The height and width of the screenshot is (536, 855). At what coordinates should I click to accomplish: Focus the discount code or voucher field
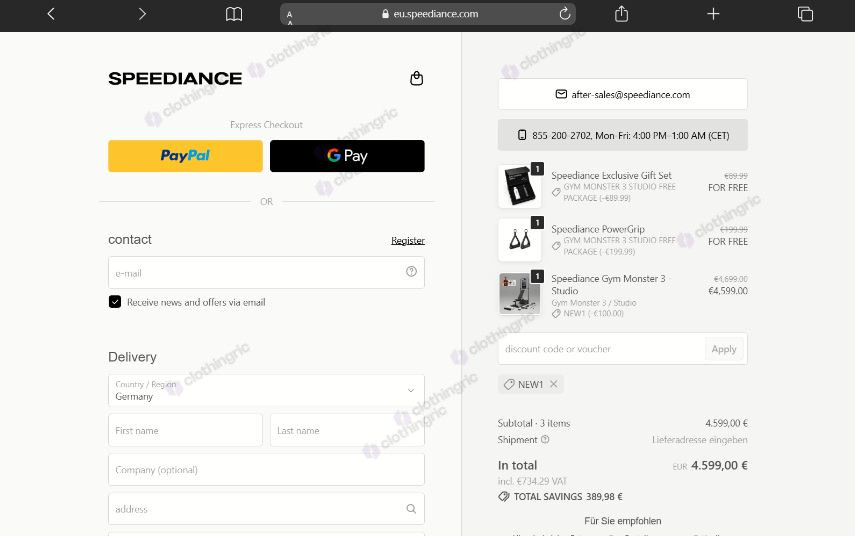tap(602, 349)
